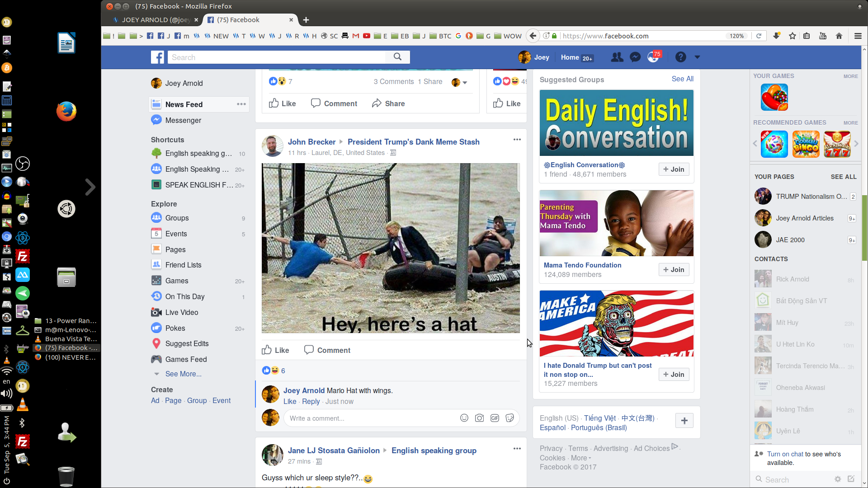Show next recommended games arrow
The width and height of the screenshot is (868, 488).
(x=856, y=144)
